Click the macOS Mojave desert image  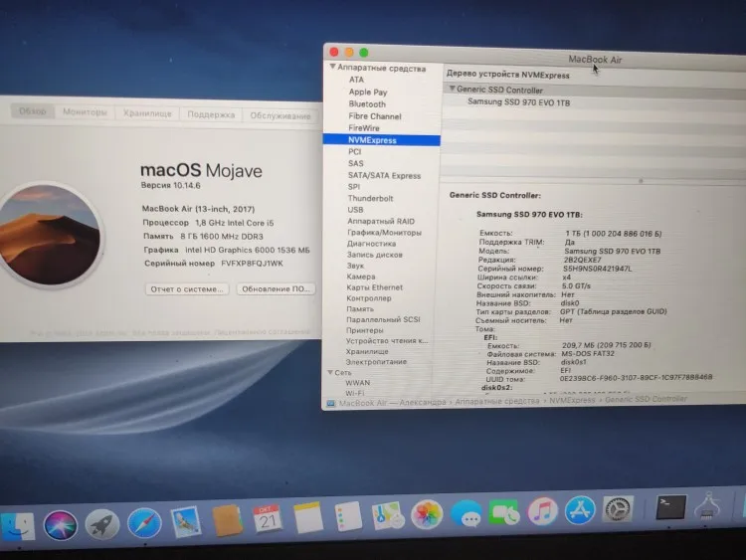coord(49,235)
